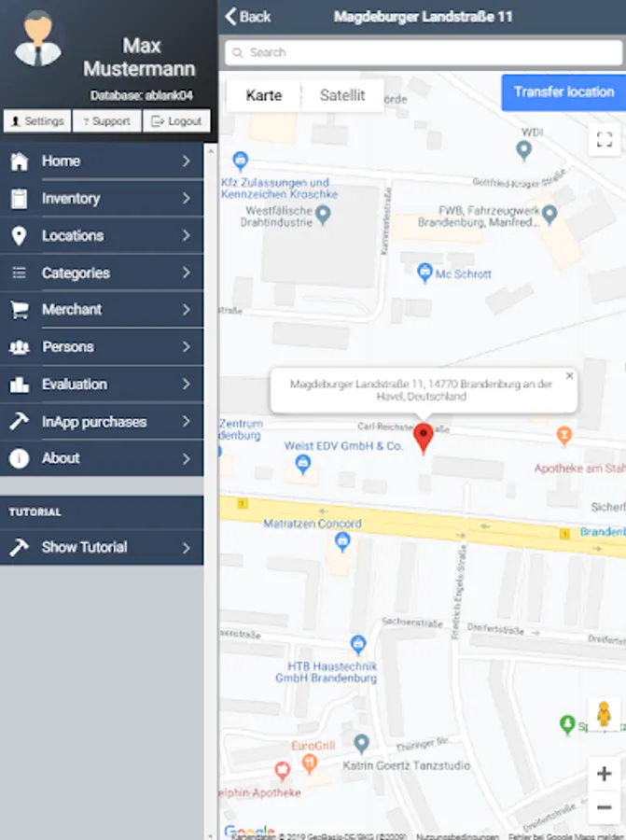The width and height of the screenshot is (626, 840).
Task: Click the Kfz Zulassungen Kroschke map marker
Action: [x=240, y=161]
